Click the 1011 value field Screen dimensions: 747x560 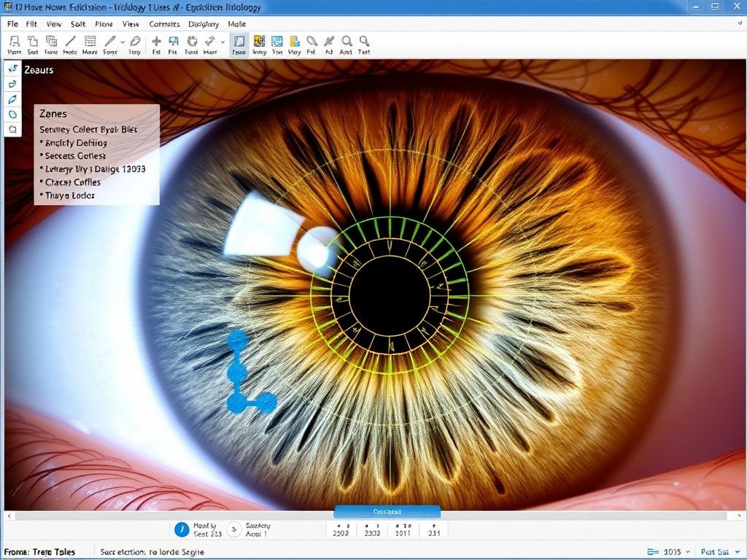tap(403, 530)
